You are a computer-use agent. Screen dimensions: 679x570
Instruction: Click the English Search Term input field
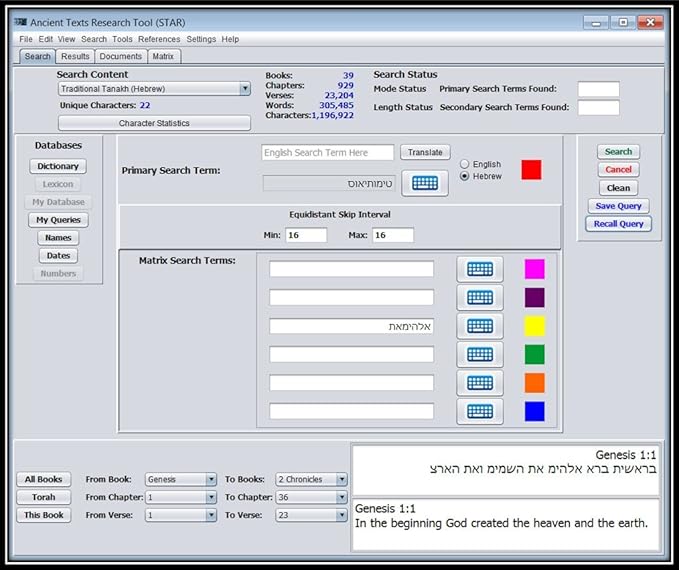tap(328, 153)
